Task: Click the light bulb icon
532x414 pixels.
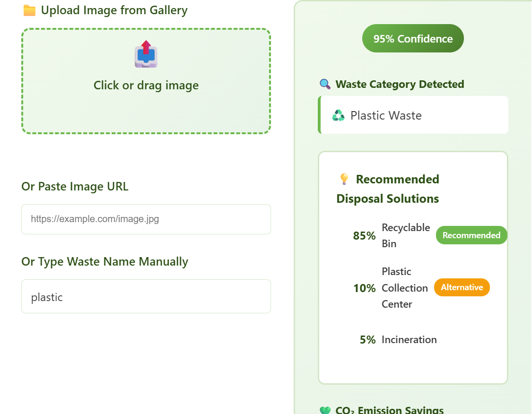Action: pyautogui.click(x=344, y=180)
